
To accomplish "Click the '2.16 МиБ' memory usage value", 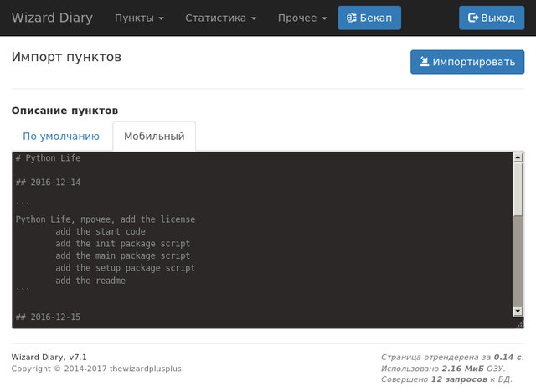I will click(462, 369).
